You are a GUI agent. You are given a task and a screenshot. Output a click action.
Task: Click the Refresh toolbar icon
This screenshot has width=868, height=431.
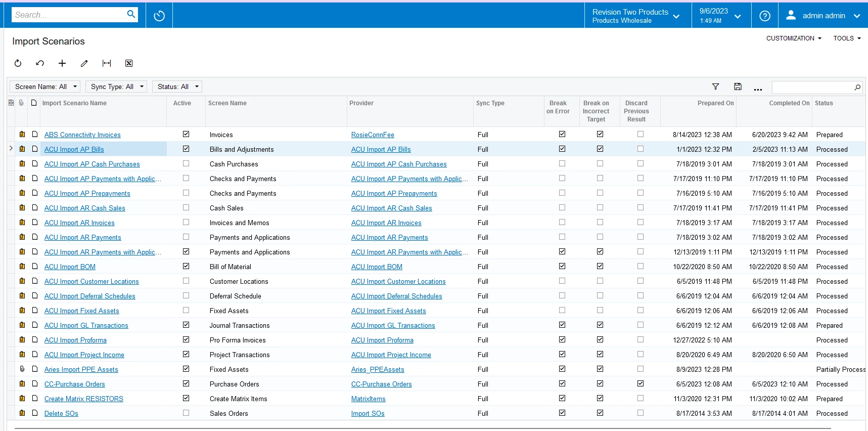point(18,63)
